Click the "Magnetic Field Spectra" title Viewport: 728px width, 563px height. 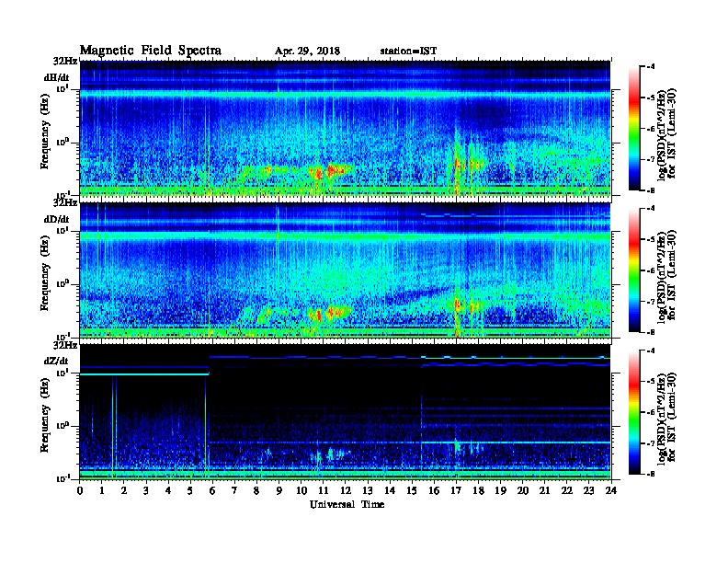pos(151,51)
